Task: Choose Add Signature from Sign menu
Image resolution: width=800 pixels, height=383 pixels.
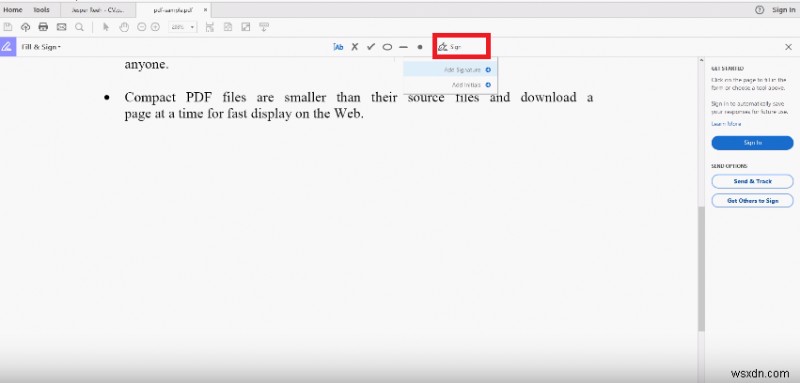Action: (x=450, y=69)
